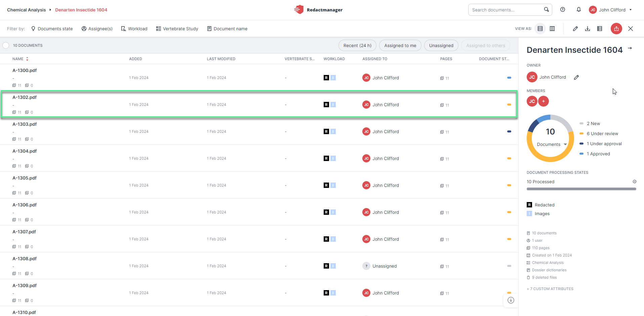The width and height of the screenshot is (644, 316).
Task: Click the A-1303.pdf dark blue status indicator
Action: [509, 131]
